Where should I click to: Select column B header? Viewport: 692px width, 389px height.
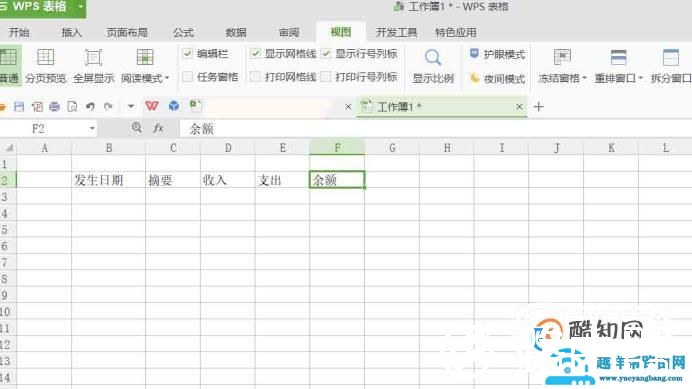[109, 148]
